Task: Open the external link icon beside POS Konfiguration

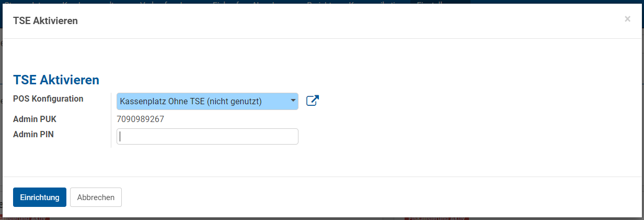Action: tap(312, 101)
